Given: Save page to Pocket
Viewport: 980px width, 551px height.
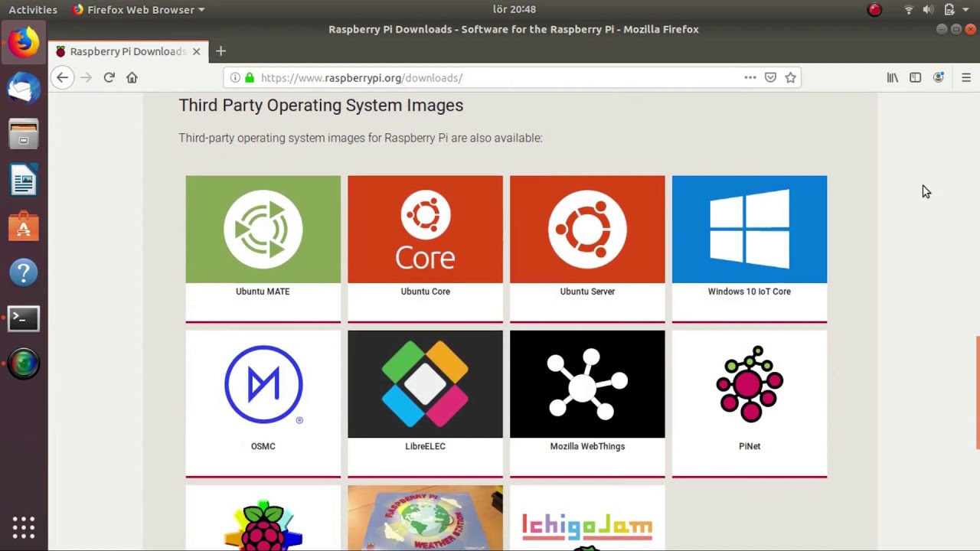Looking at the screenshot, I should pyautogui.click(x=770, y=77).
